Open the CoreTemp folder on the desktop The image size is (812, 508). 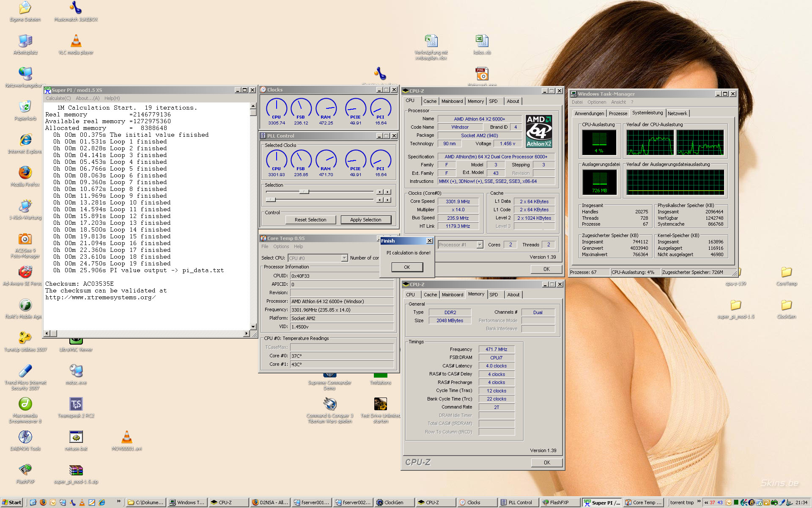[x=786, y=276]
